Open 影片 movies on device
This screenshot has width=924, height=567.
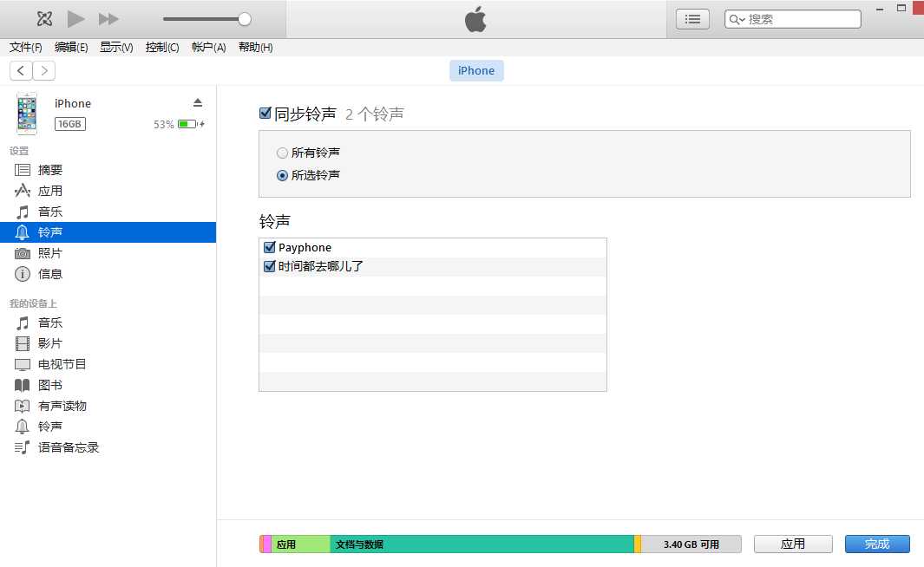(x=108, y=343)
